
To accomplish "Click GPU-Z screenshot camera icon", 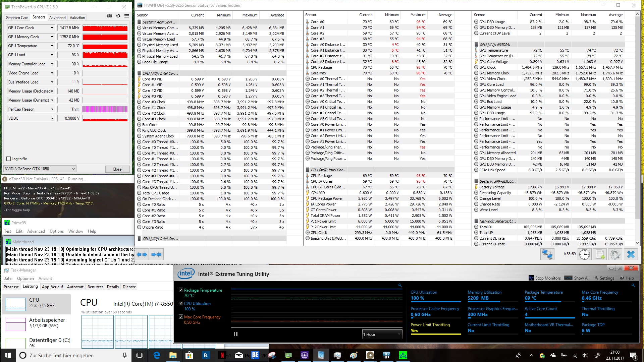I will point(109,16).
